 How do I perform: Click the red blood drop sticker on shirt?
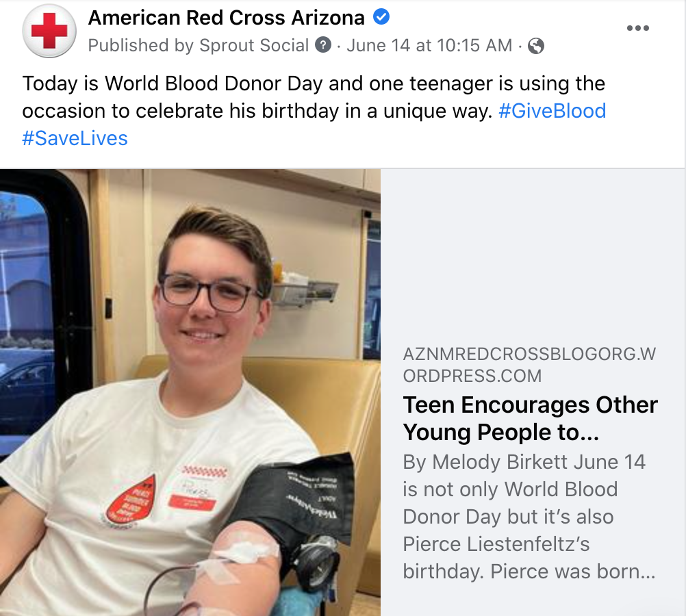pyautogui.click(x=131, y=500)
